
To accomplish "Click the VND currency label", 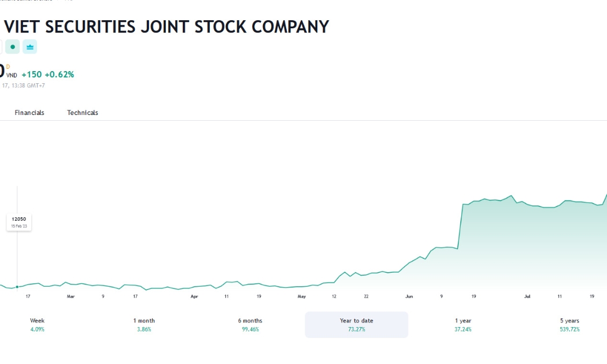I will click(x=12, y=76).
